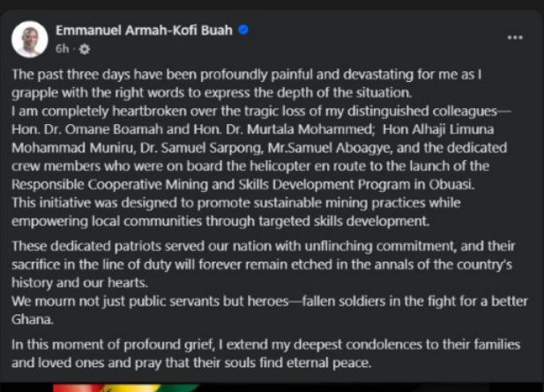Click the line starting 'The past three days'
This screenshot has width=544, height=392.
pyautogui.click(x=247, y=75)
